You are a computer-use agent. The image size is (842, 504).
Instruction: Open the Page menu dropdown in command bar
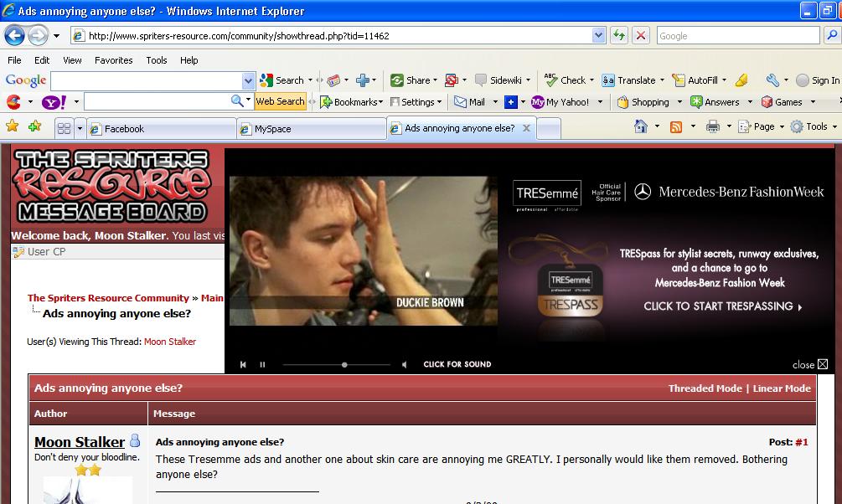(x=782, y=127)
